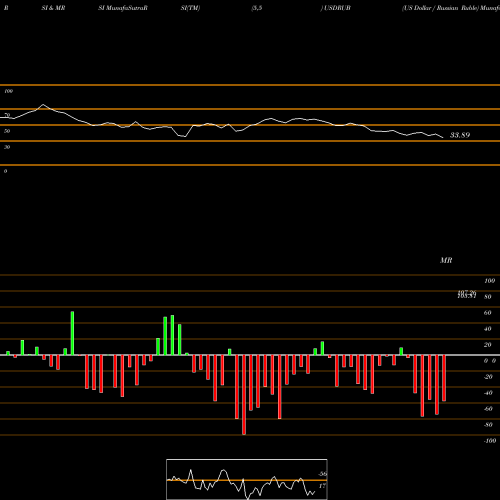Open the small overview chart thumbnail at bottom
This screenshot has width=500, height=500.
[247, 479]
